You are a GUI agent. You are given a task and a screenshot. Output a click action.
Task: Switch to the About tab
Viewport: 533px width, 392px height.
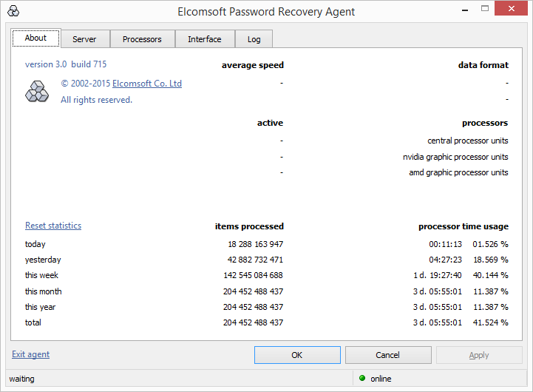35,38
